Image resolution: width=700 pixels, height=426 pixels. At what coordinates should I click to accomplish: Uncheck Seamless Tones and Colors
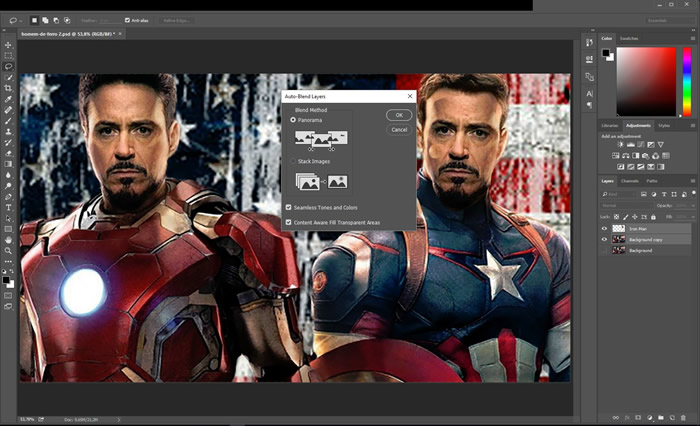(288, 208)
